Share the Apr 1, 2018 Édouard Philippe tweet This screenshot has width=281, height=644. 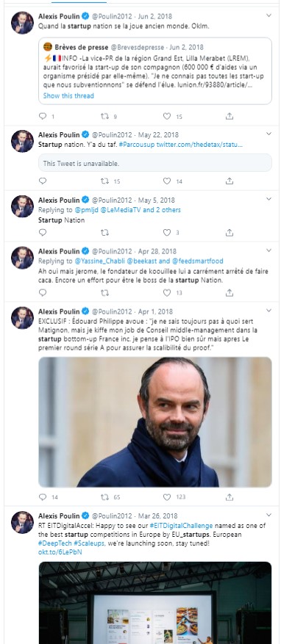(x=230, y=497)
